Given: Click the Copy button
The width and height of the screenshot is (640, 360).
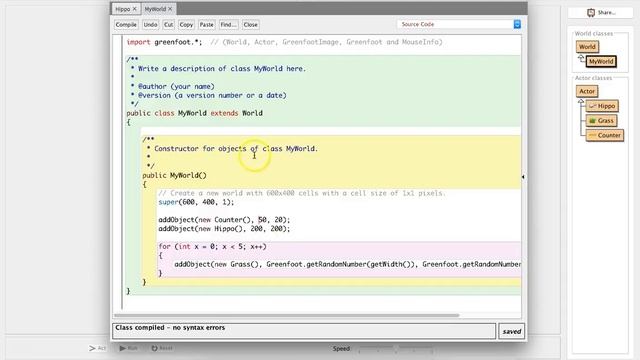Looking at the screenshot, I should [x=186, y=24].
